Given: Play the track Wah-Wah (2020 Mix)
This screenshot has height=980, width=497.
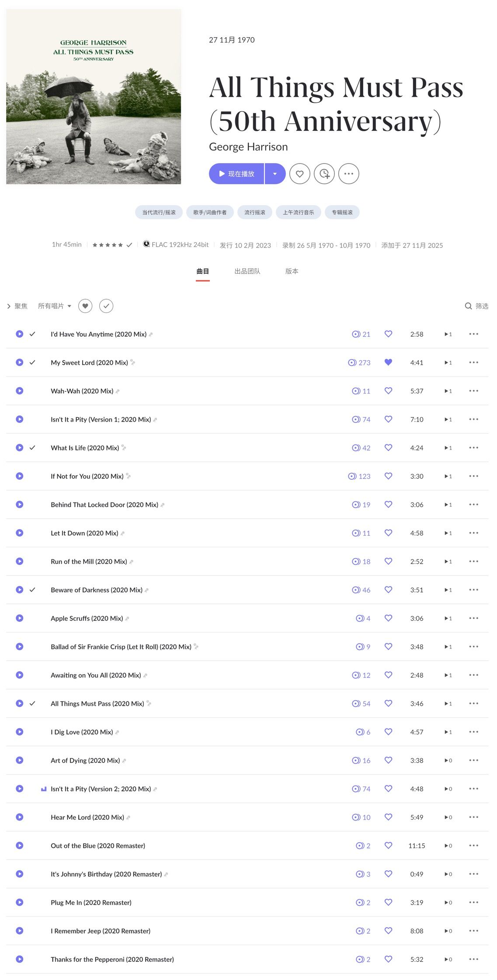Looking at the screenshot, I should [x=19, y=391].
